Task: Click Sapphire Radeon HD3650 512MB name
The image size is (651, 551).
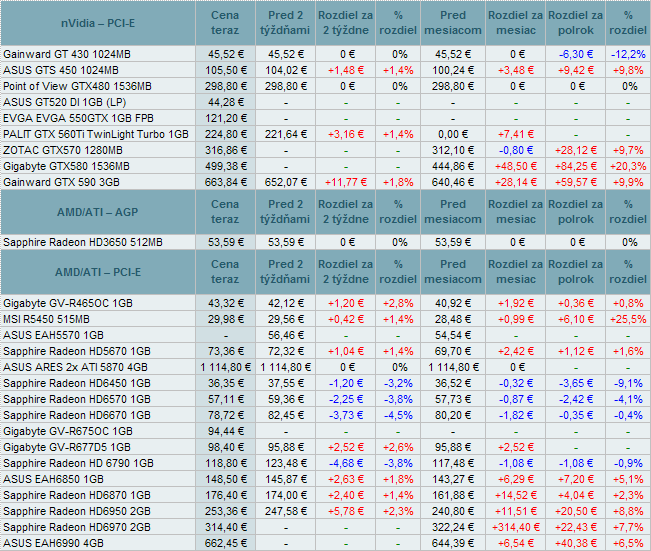Action: (x=83, y=242)
